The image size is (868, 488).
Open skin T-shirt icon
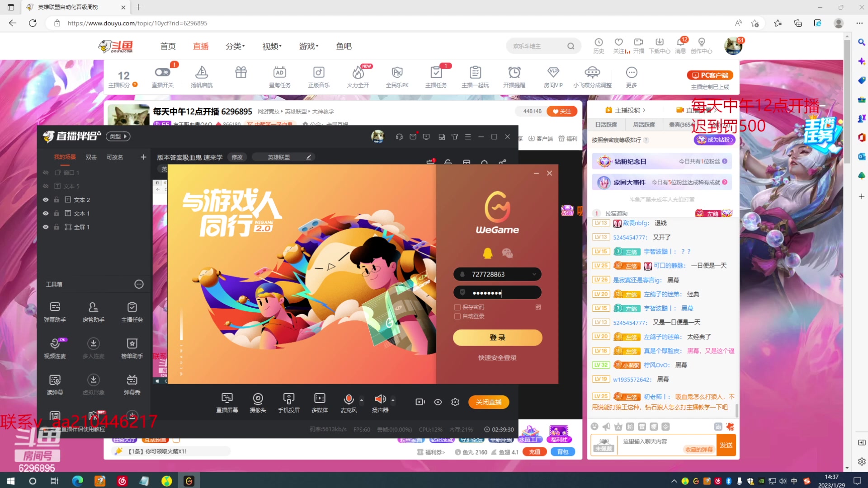click(455, 136)
